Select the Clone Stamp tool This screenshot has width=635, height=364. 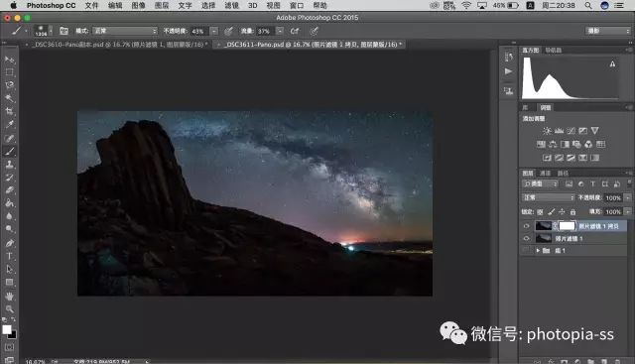(9, 164)
